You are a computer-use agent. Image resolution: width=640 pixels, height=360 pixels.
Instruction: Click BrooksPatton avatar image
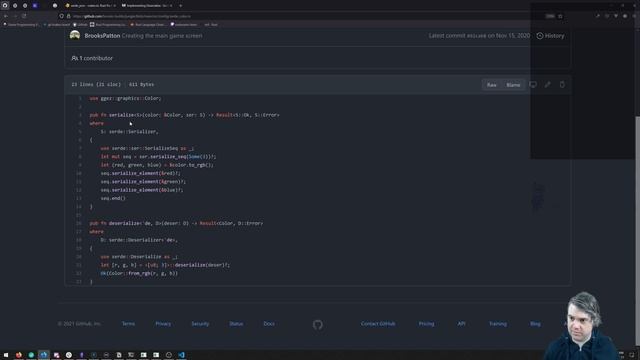tap(75, 36)
